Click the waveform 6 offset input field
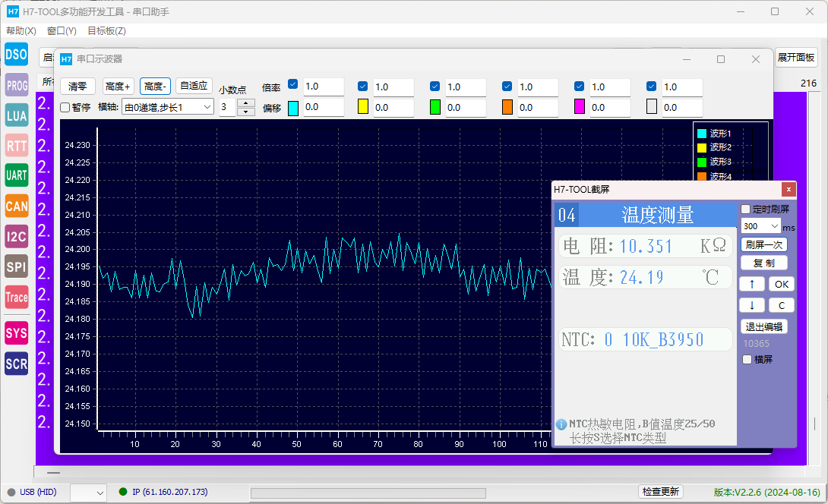Image resolution: width=828 pixels, height=504 pixels. (x=682, y=108)
